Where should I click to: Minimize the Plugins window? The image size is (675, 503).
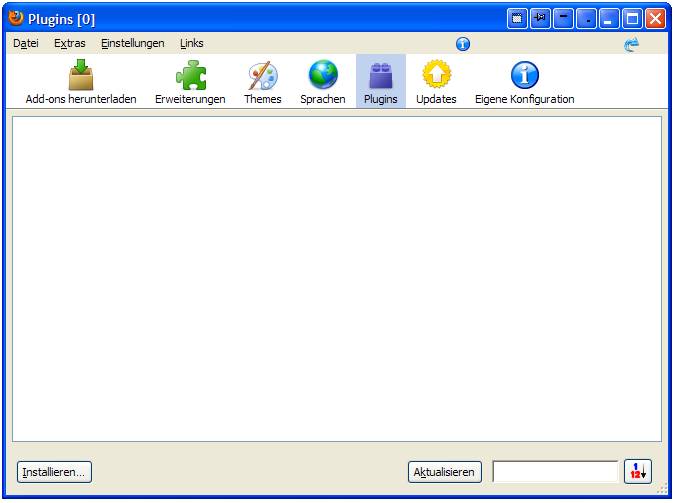(x=609, y=19)
